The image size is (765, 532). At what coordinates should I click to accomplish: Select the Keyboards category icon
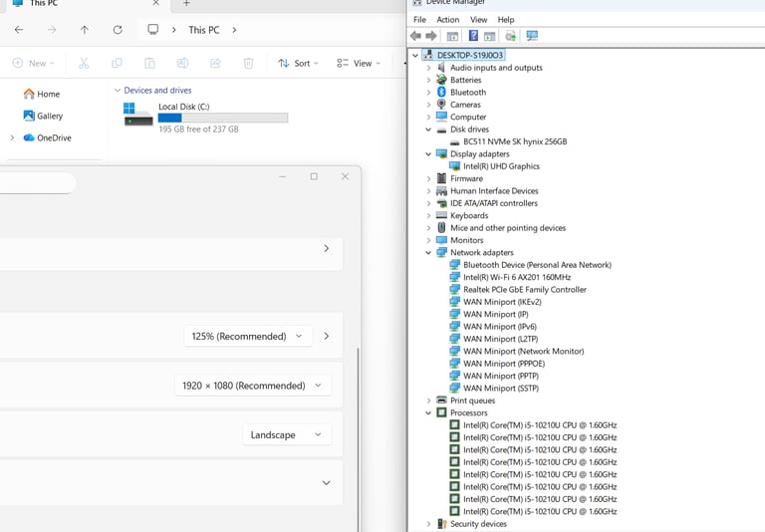point(441,215)
